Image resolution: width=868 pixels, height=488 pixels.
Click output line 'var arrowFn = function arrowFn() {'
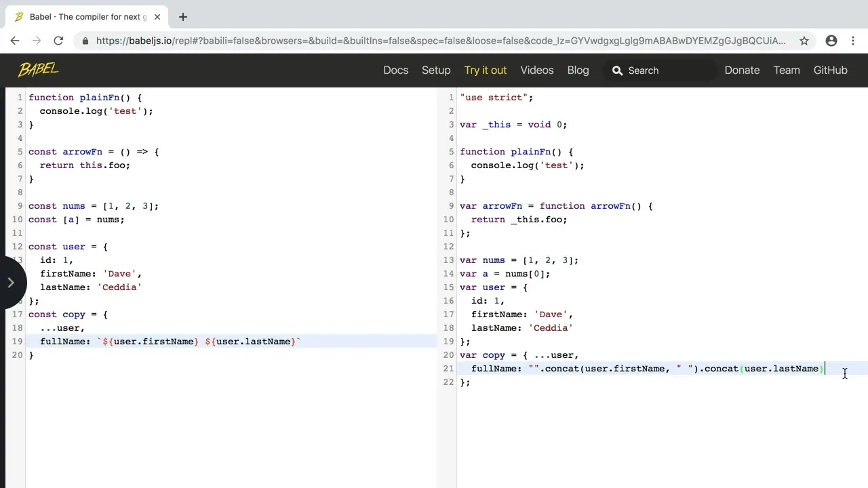click(556, 206)
